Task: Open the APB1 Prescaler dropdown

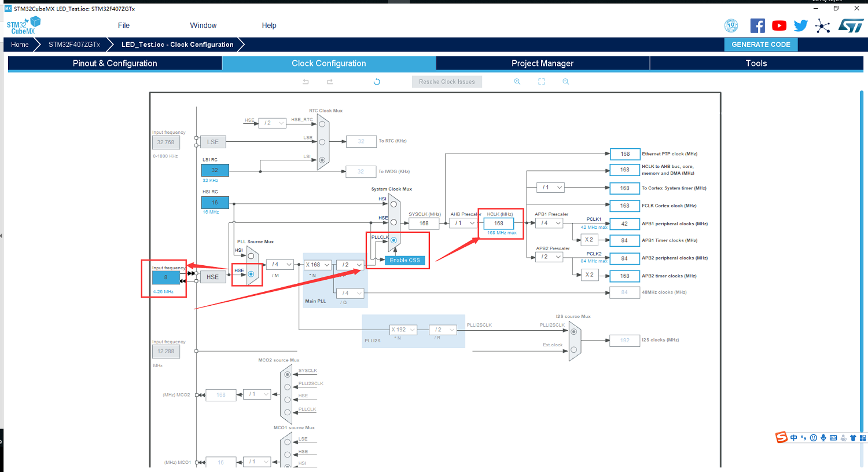Action: click(549, 223)
